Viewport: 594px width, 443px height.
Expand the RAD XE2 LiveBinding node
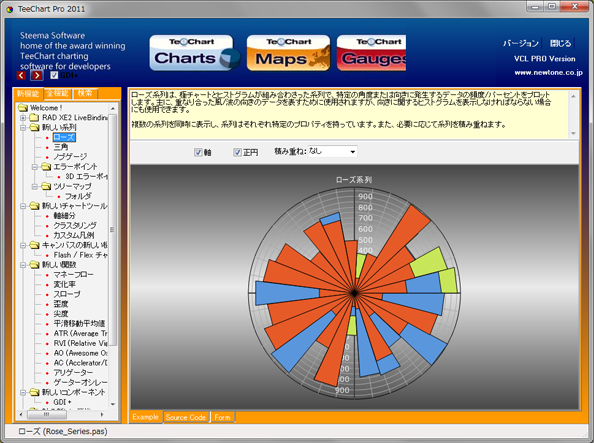pos(23,118)
